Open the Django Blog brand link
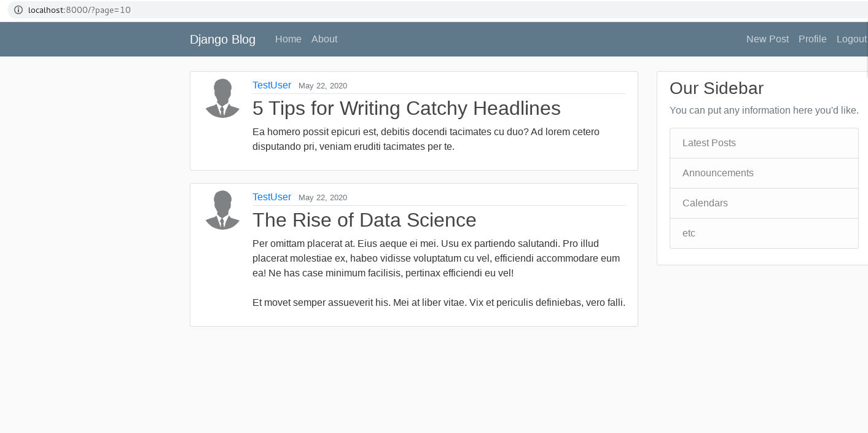 coord(222,39)
